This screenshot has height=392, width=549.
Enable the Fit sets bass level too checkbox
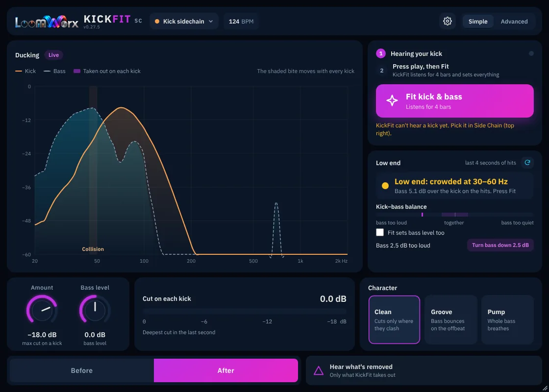380,232
